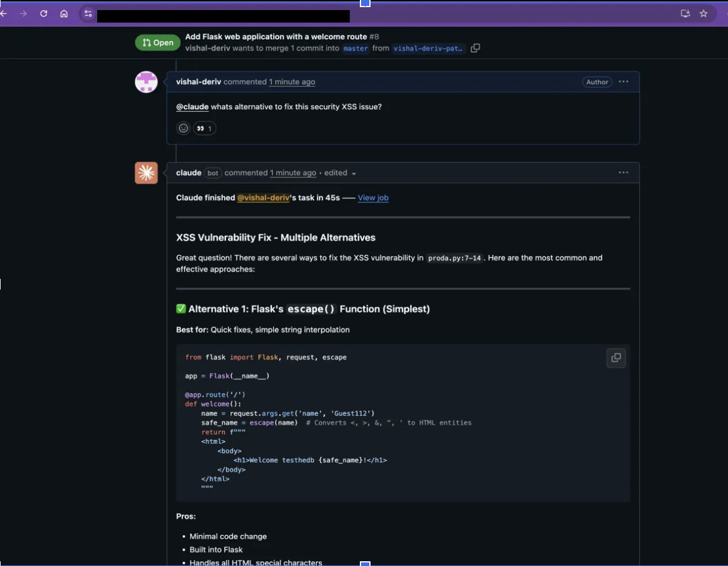The height and width of the screenshot is (566, 728).
Task: Toggle the eyes reaction with count 1
Action: coord(205,128)
